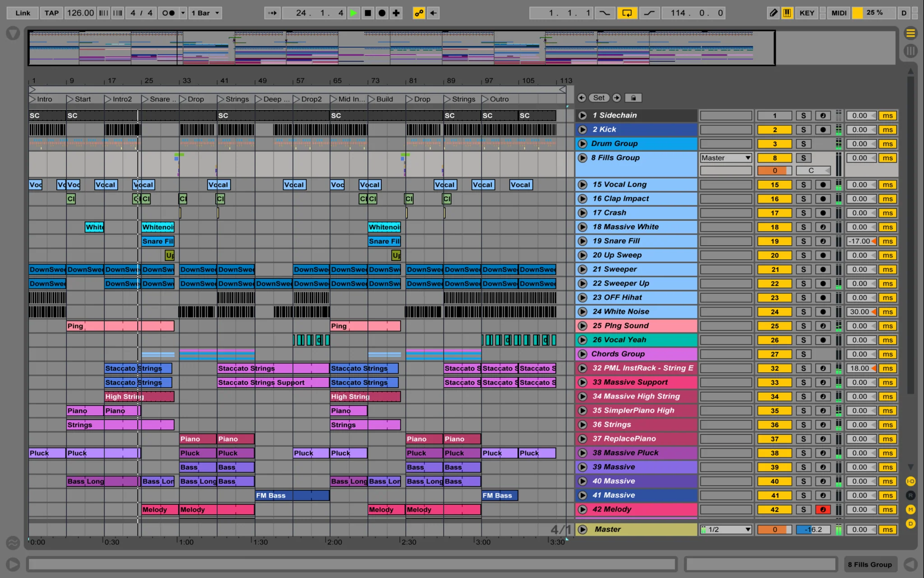Arm the 16 Clap Impact track
This screenshot has height=578, width=924.
pos(823,199)
